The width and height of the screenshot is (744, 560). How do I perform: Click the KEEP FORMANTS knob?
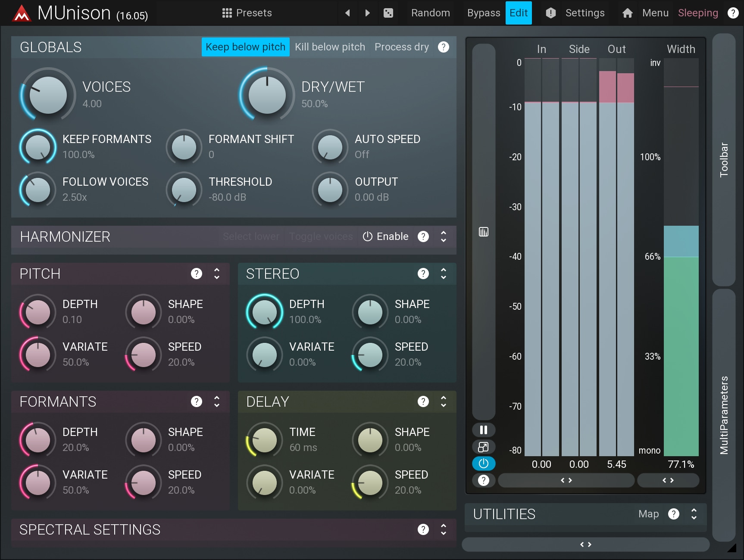tap(38, 147)
